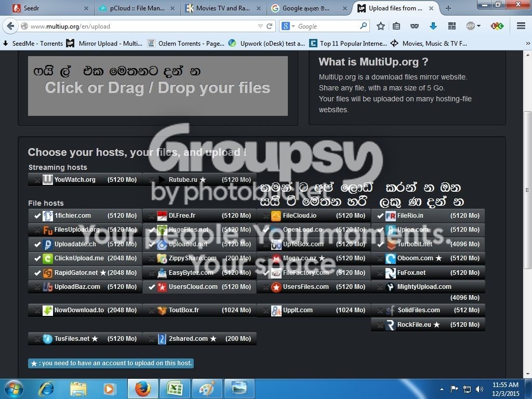Open the URL bar history dropdown arrow
The height and width of the screenshot is (399, 532).
260,26
